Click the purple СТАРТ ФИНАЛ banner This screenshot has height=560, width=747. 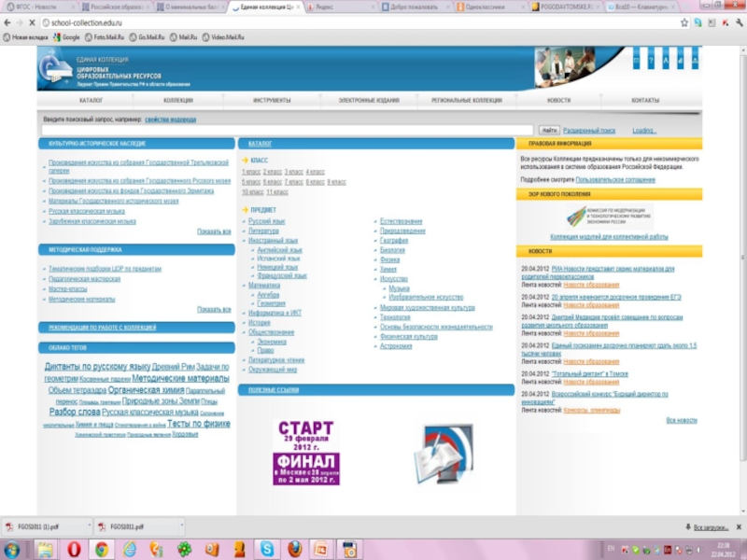[306, 453]
